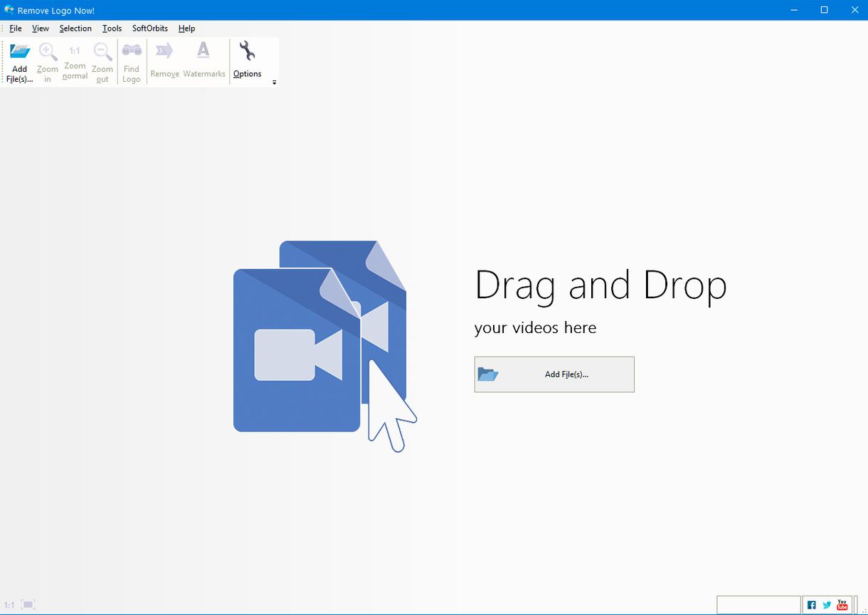Open the Twitter link in status bar
This screenshot has height=615, width=868.
(827, 605)
